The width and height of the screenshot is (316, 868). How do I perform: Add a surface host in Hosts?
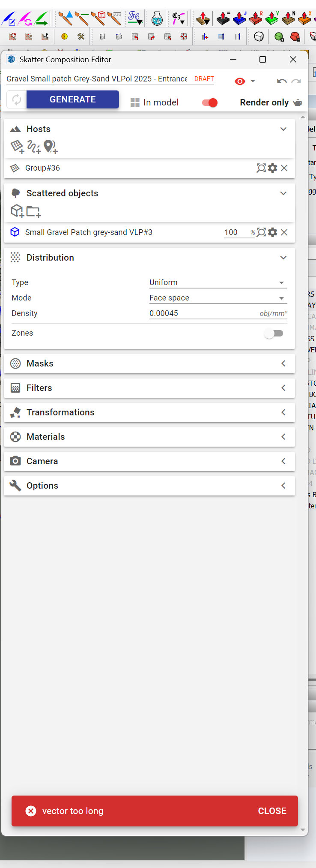pyautogui.click(x=17, y=147)
